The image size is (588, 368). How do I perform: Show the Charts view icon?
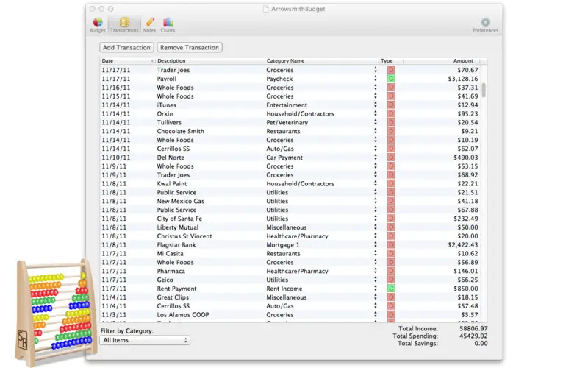(168, 25)
